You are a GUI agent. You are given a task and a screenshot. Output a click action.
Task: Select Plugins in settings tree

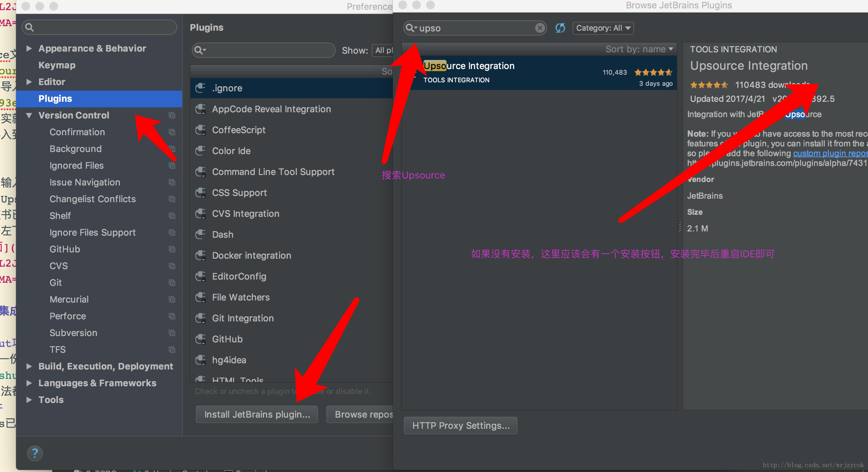[x=99, y=99]
